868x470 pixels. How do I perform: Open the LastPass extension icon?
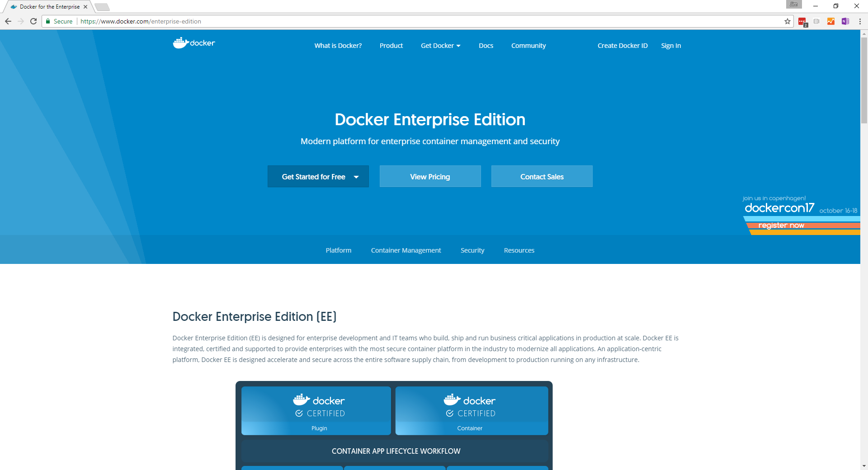tap(802, 21)
